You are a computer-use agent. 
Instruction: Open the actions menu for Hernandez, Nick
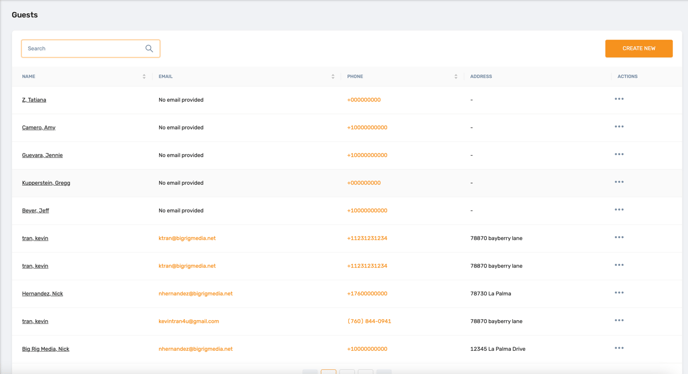pos(619,293)
